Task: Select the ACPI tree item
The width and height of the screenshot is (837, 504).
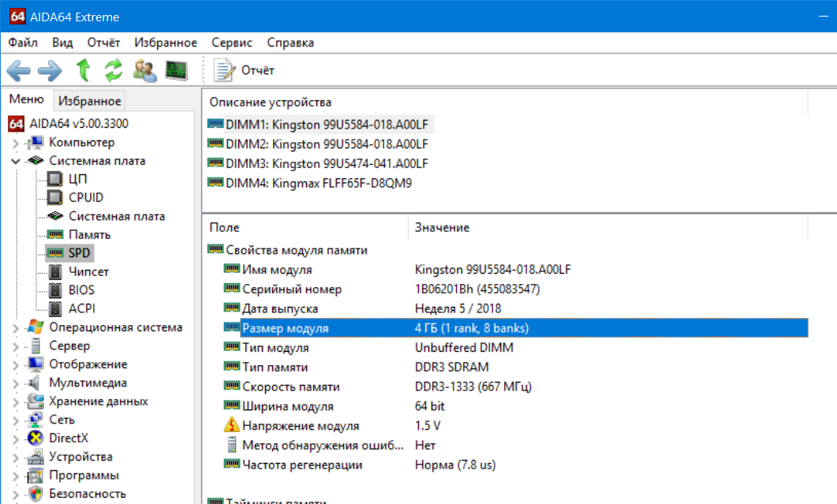Action: tap(82, 308)
